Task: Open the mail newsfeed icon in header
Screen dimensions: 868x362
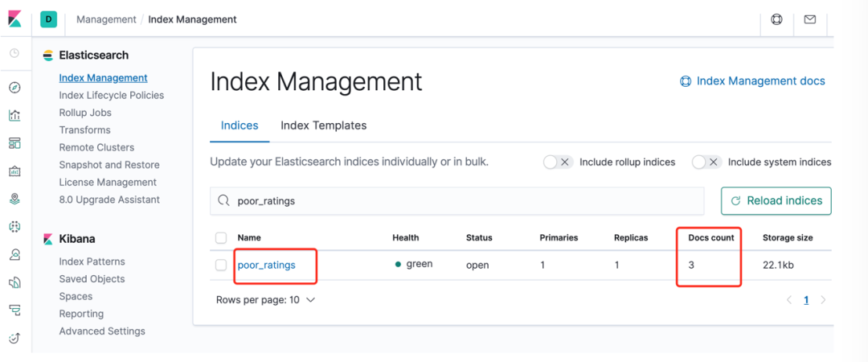Action: pos(810,19)
